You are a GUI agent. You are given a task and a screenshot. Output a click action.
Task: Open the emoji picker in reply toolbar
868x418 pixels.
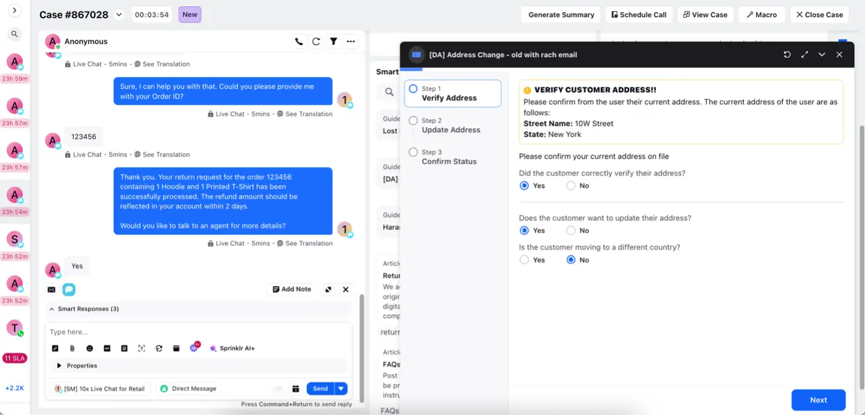click(90, 348)
